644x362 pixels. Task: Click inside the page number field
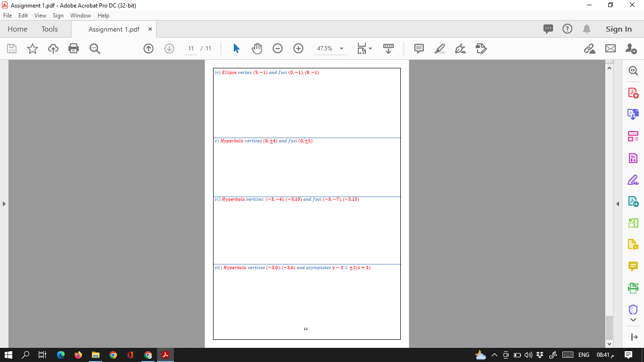[x=190, y=49]
